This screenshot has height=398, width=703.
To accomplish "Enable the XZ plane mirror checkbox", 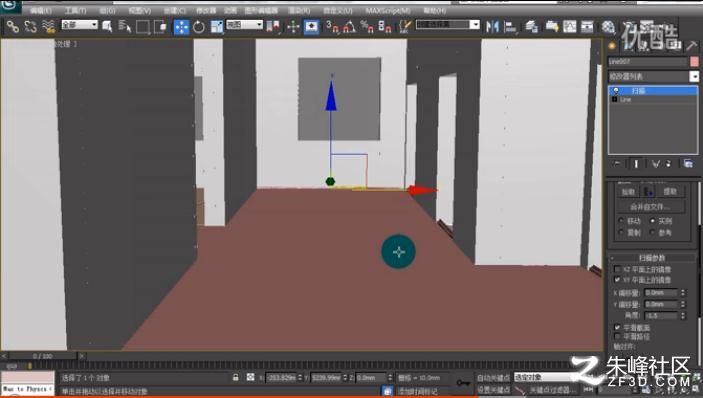I will pos(617,269).
